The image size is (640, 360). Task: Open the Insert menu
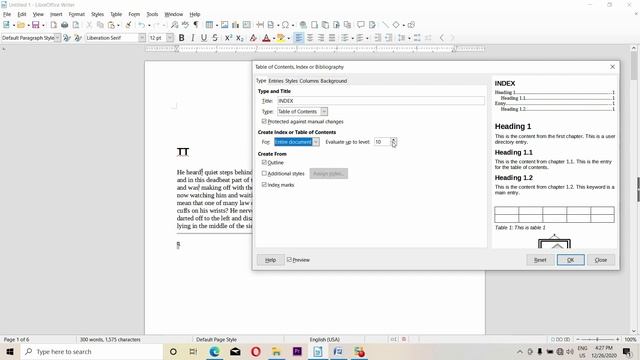tap(56, 14)
